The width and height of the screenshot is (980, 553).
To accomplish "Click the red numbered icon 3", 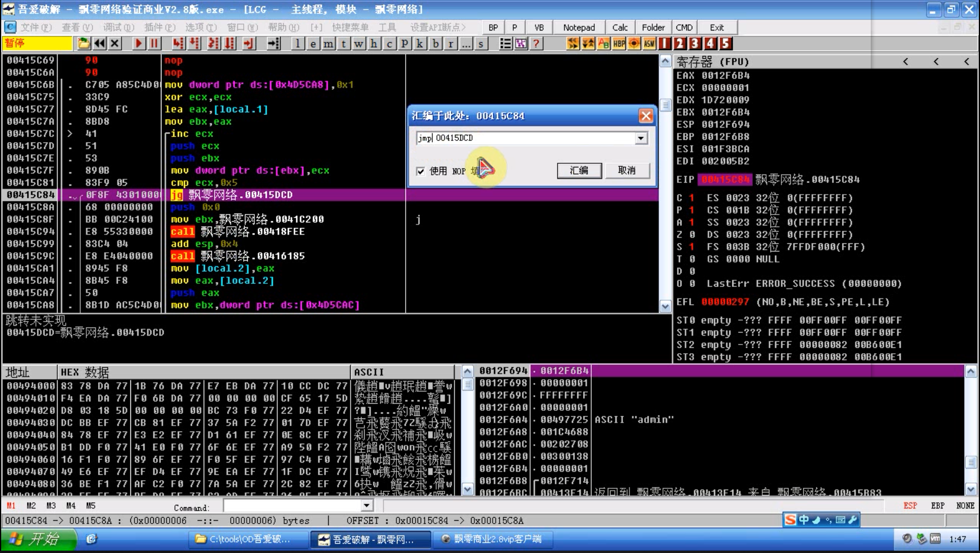I will (x=695, y=43).
